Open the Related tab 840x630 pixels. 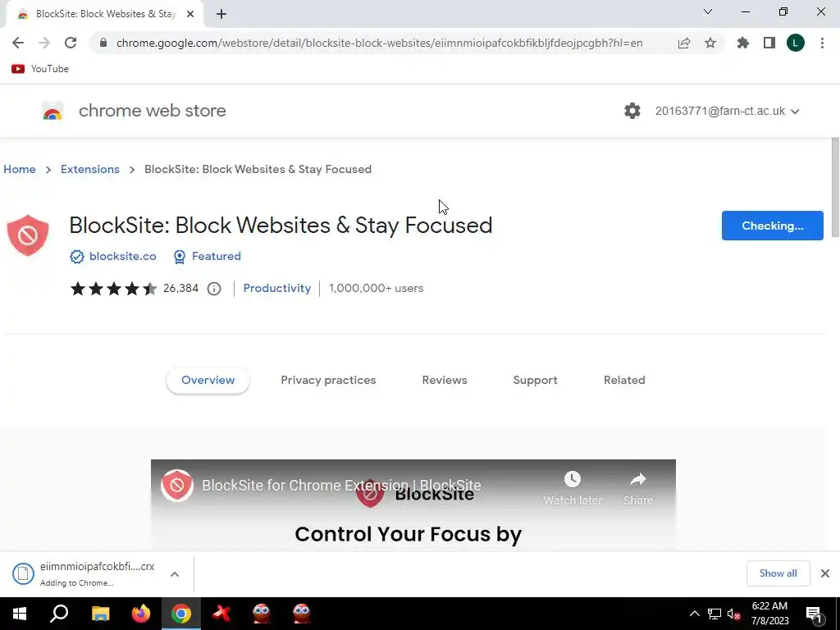[624, 380]
